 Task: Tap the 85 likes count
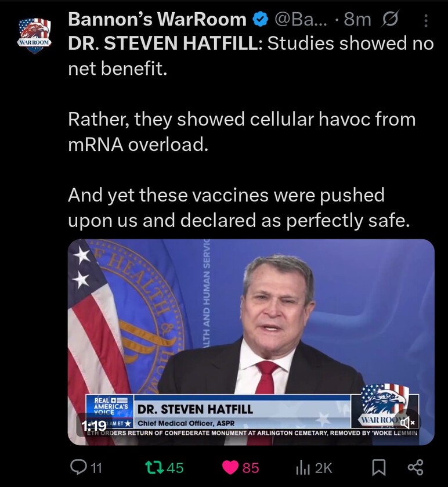[x=251, y=468]
